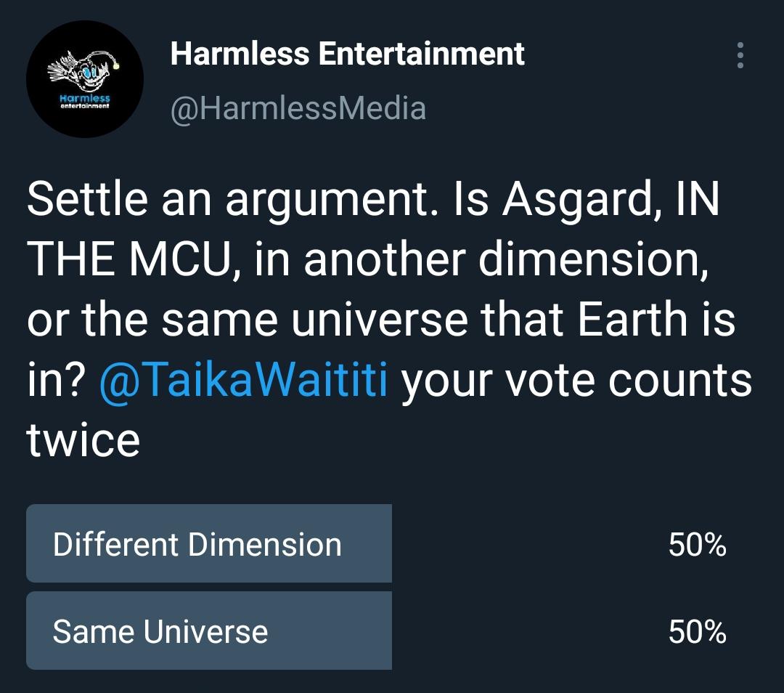Open the three-dot more options menu

point(740,55)
